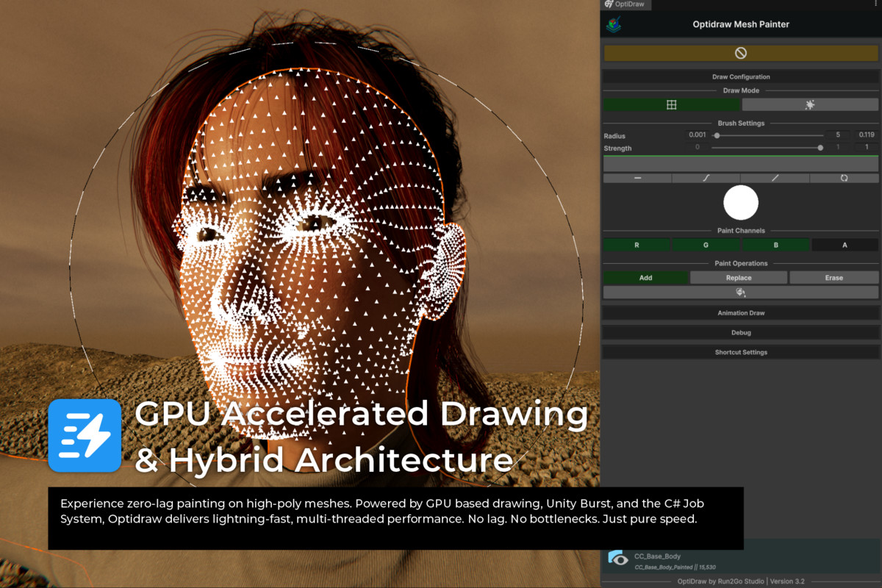Screen dimensions: 882x588
Task: Click the yellow stop drawing button
Action: pos(741,53)
